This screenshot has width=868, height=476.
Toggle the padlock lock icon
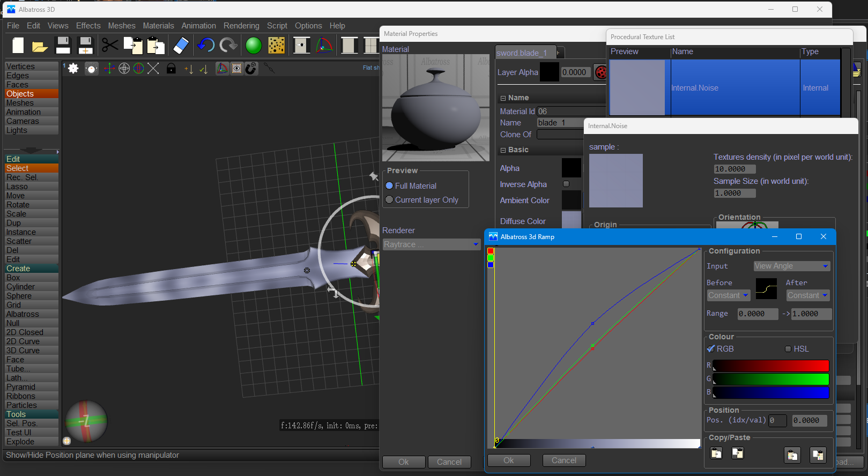tap(171, 69)
